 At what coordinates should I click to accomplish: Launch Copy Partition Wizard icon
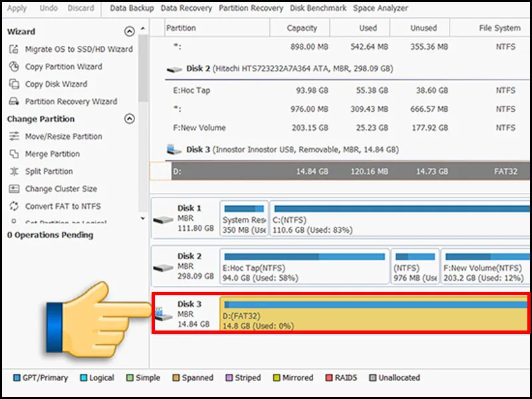(14, 66)
